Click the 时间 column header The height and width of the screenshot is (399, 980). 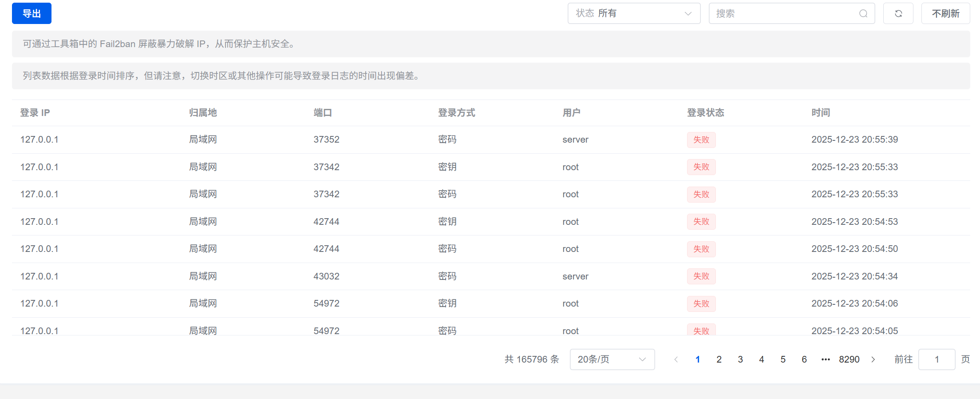point(821,113)
